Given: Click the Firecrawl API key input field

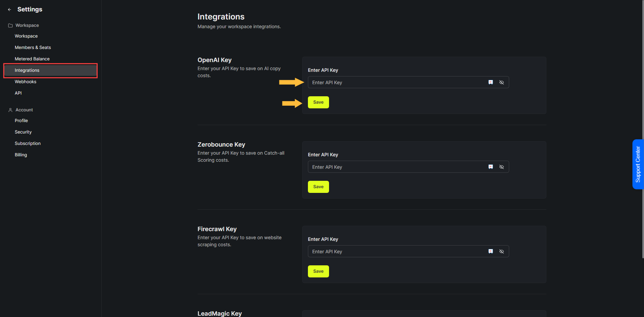Looking at the screenshot, I should point(408,252).
